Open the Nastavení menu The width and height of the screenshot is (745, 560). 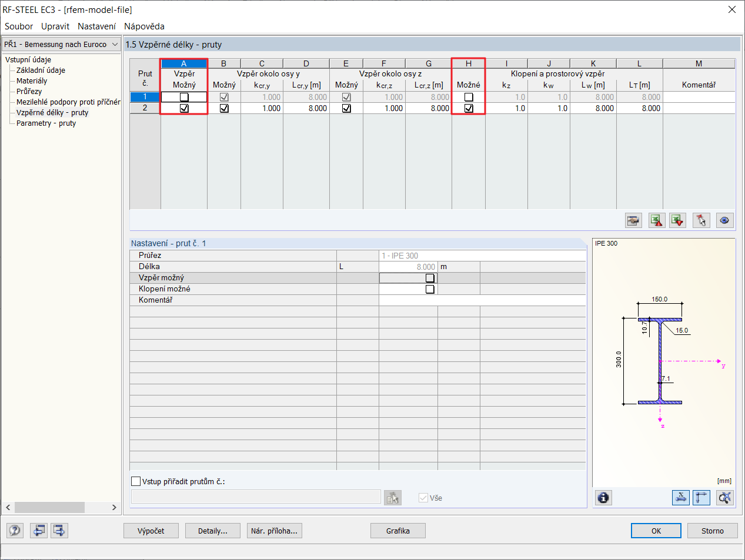click(x=96, y=26)
